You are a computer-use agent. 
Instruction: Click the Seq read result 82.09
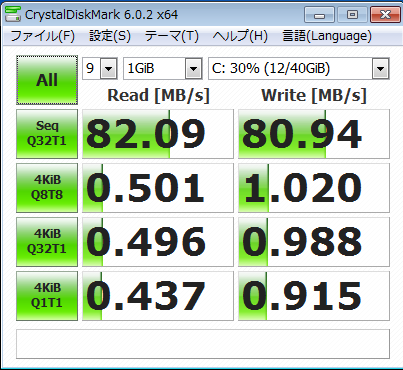pyautogui.click(x=158, y=134)
